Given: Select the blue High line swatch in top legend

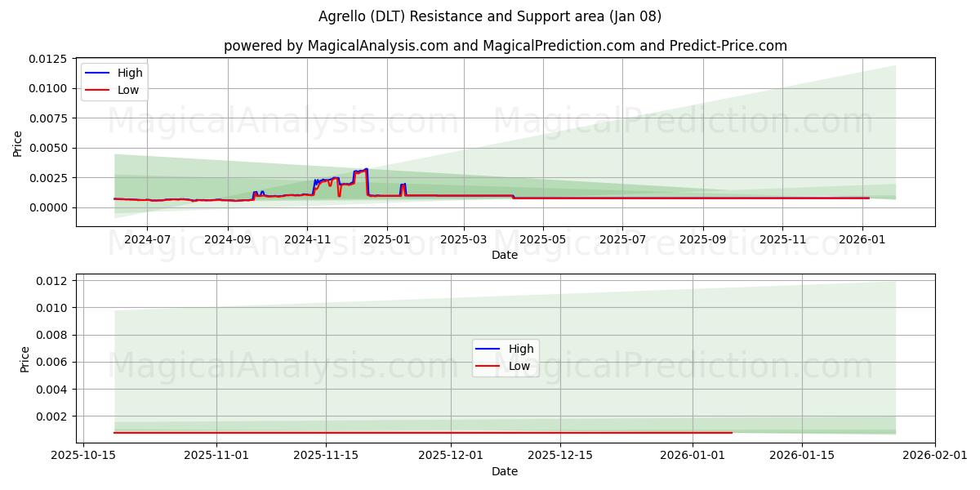Looking at the screenshot, I should (99, 73).
